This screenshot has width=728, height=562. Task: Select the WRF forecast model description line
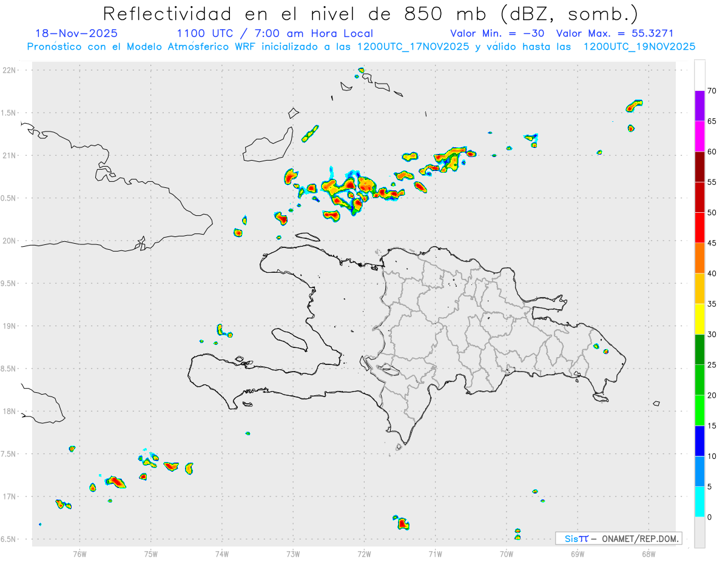click(362, 47)
